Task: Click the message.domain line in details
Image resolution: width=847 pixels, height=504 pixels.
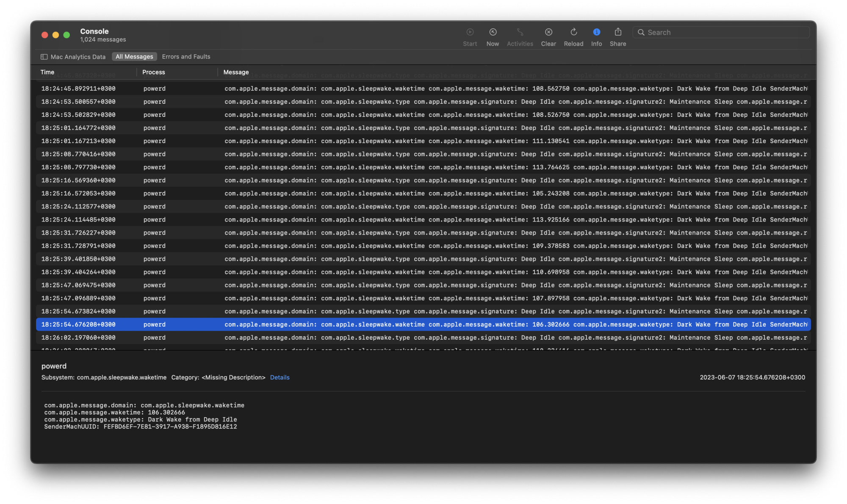Action: [x=144, y=405]
